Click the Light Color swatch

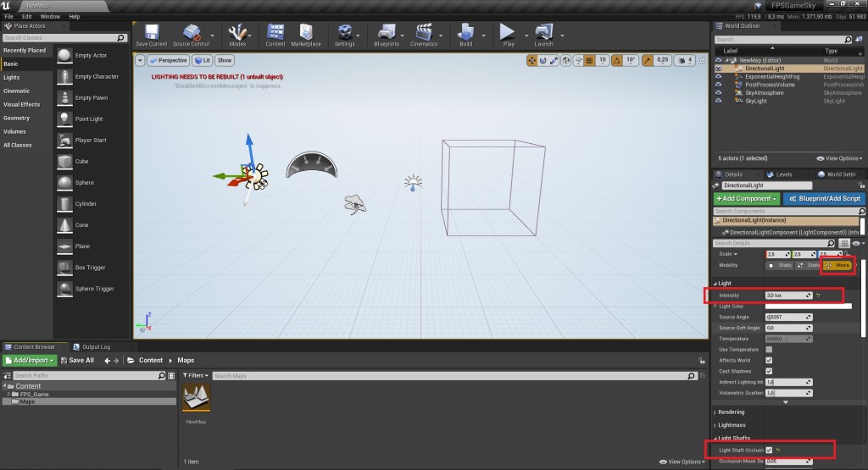[x=808, y=306]
